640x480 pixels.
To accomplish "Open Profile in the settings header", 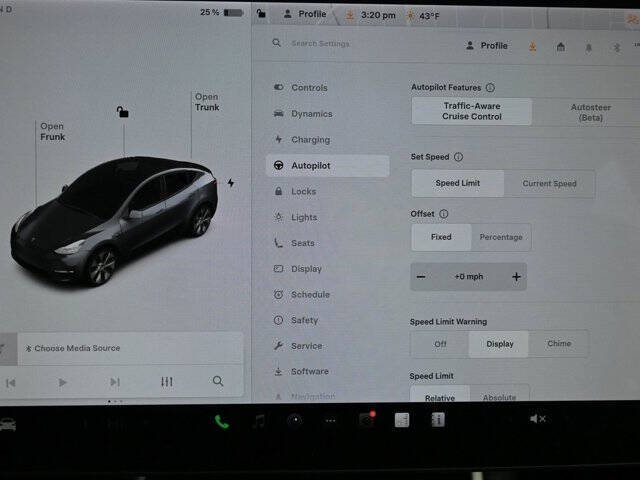I will click(x=487, y=46).
